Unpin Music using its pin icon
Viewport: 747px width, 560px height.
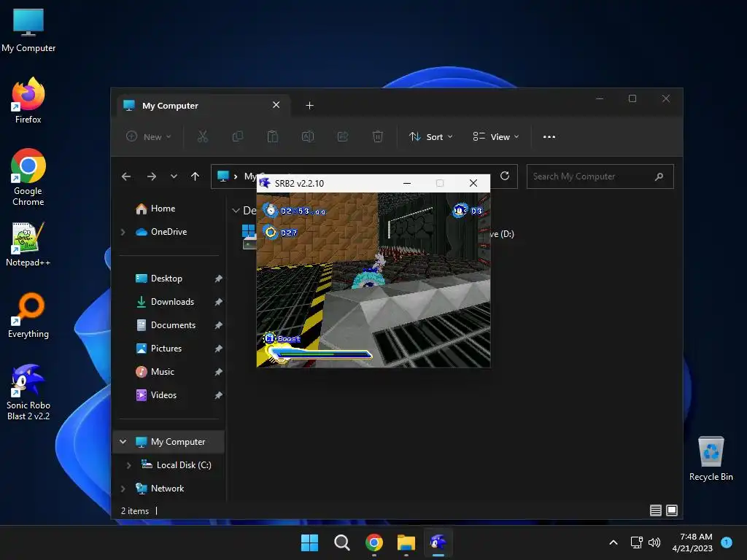tap(218, 372)
